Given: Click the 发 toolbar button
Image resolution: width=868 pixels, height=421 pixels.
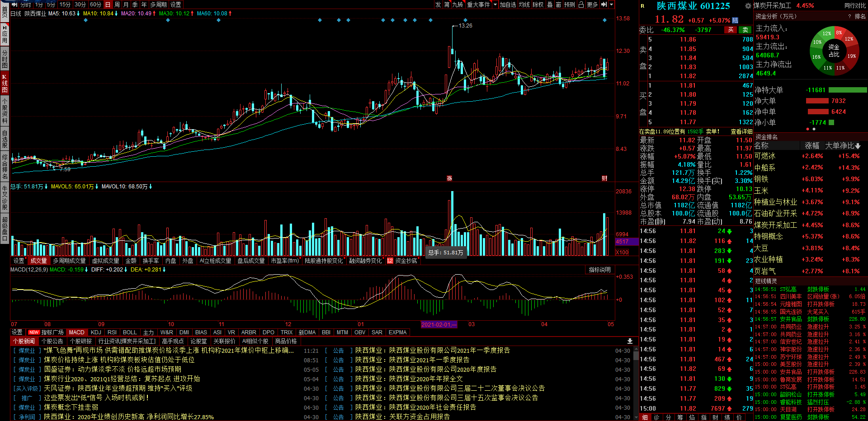Looking at the screenshot, I should coord(438,5).
